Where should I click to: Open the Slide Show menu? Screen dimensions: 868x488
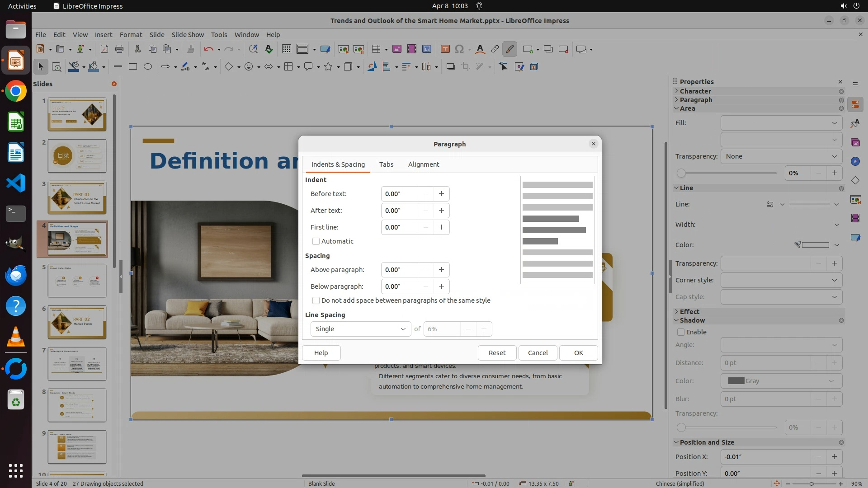click(188, 35)
